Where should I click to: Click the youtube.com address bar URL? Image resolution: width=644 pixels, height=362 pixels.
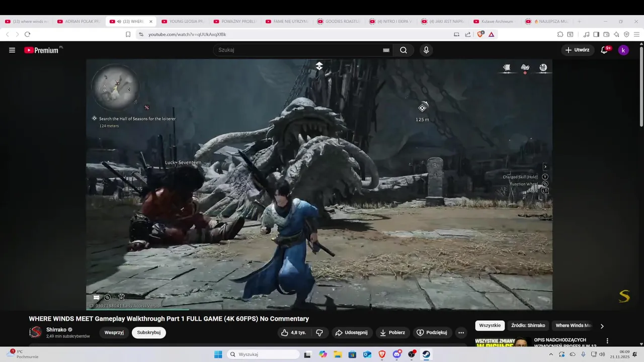point(187,34)
